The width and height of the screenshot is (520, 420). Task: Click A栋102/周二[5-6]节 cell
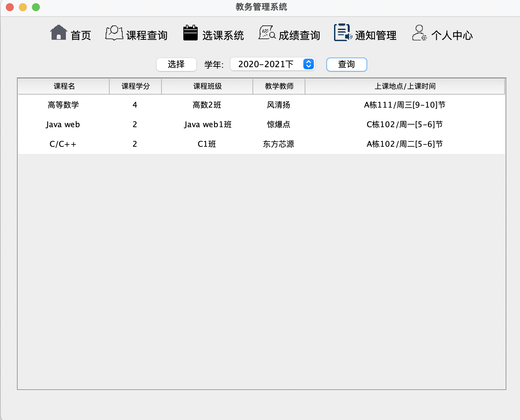click(405, 144)
